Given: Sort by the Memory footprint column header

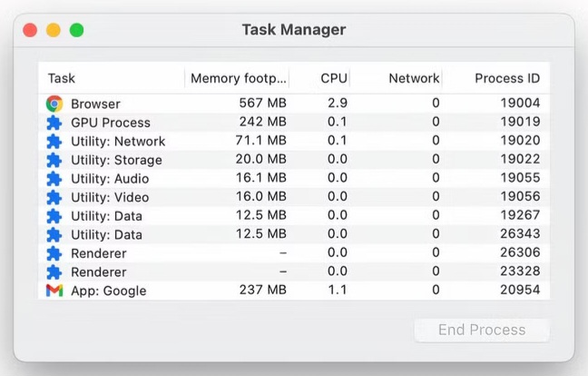Looking at the screenshot, I should [x=238, y=79].
